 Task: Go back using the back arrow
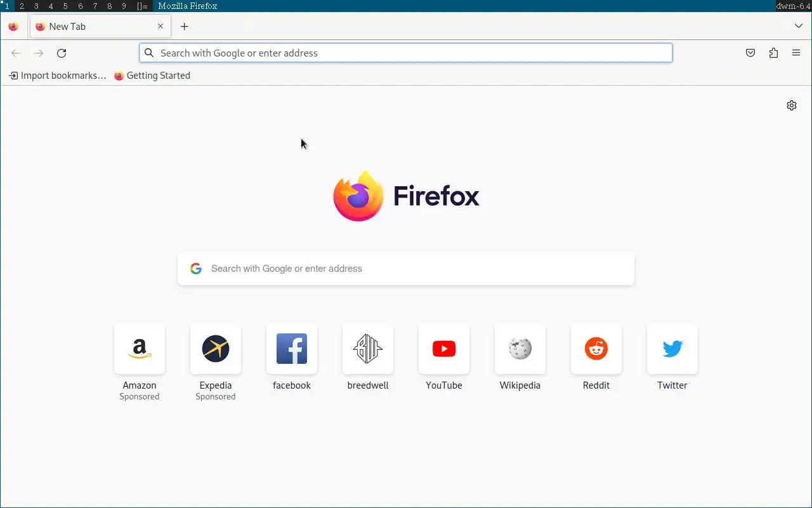pyautogui.click(x=16, y=53)
